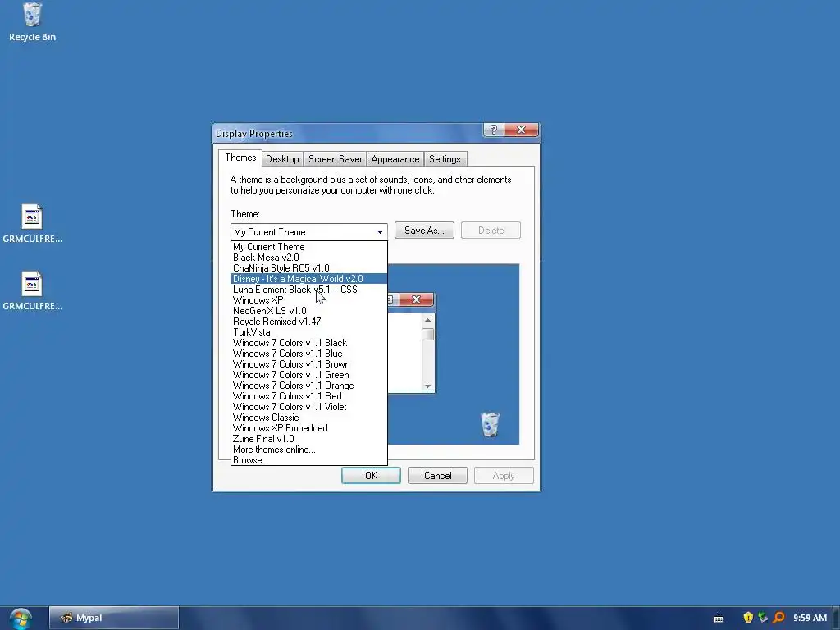The width and height of the screenshot is (840, 630).
Task: Select Windows 7 Colors v1.1 Violet
Action: [x=309, y=407]
